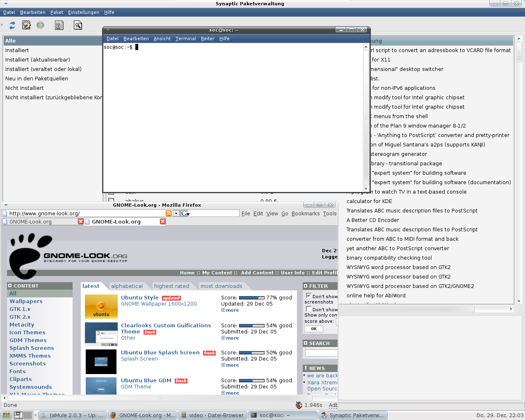Switch to highest rated tab
Screen dimensions: 525x420
(171, 286)
